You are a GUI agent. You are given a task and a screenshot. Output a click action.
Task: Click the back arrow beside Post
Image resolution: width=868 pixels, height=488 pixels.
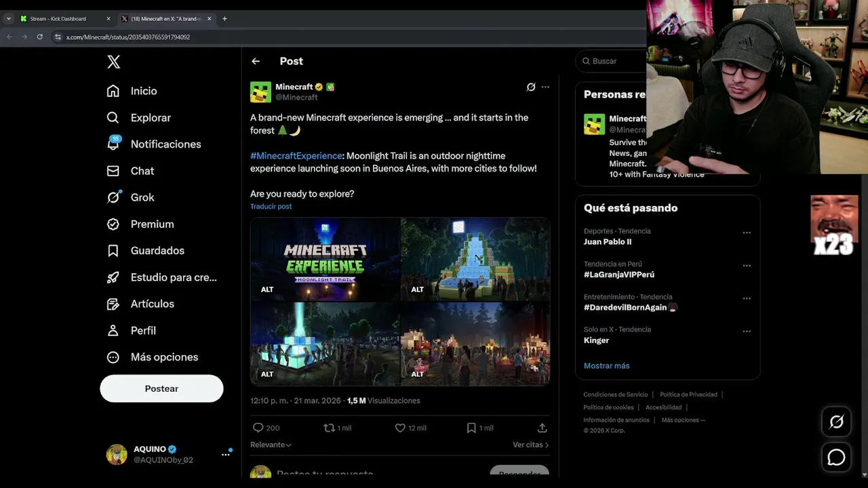[x=256, y=61]
